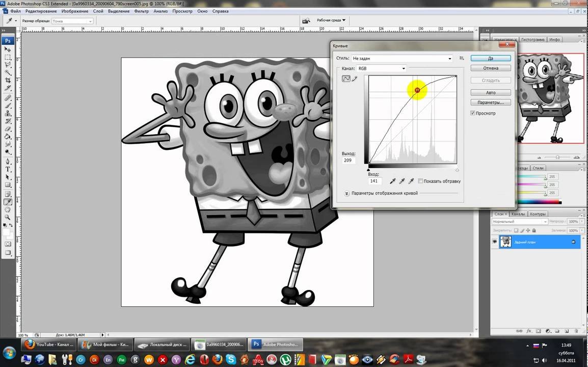The image size is (588, 367).
Task: Open the Канал RGB channel dropdown
Action: (x=381, y=69)
